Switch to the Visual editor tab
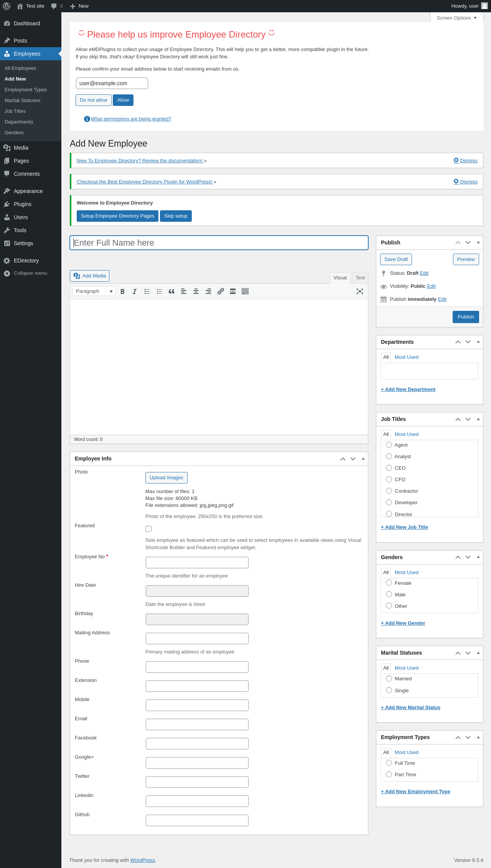The width and height of the screenshot is (491, 868). point(340,278)
